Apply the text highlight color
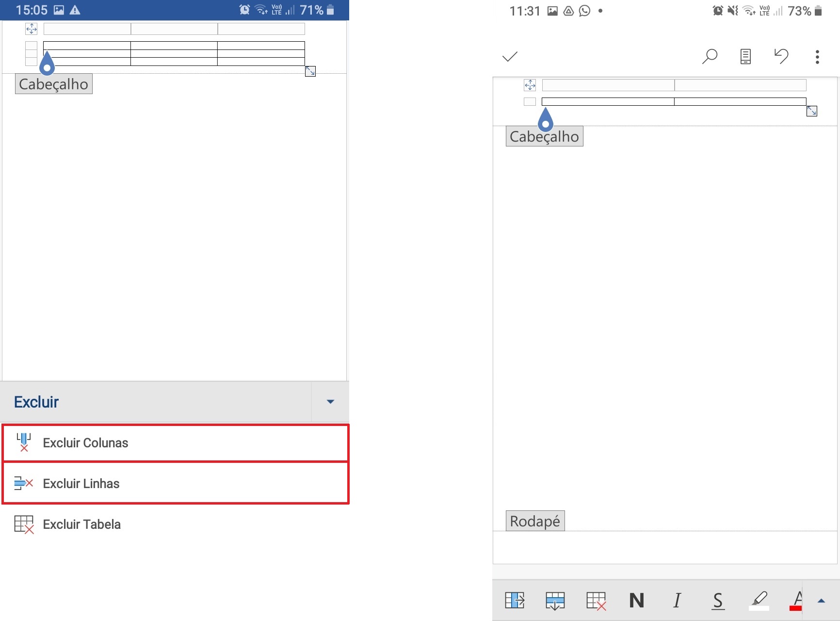This screenshot has height=621, width=840. pos(759,600)
